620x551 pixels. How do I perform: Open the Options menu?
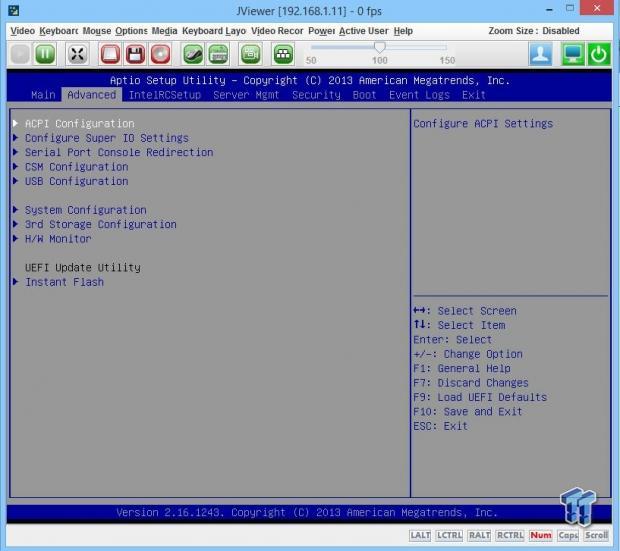pos(131,31)
